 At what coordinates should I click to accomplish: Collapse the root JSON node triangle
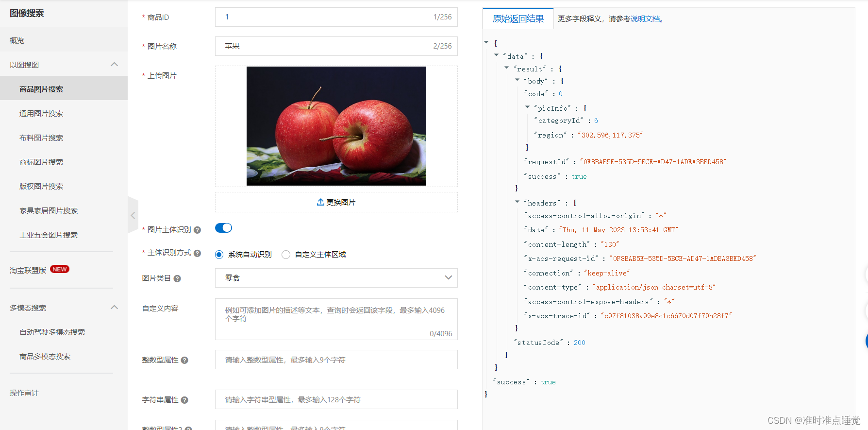click(486, 43)
